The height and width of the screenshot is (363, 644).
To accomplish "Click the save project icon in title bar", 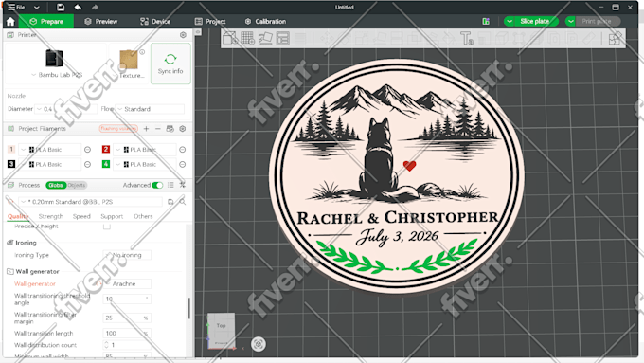I will (x=61, y=7).
